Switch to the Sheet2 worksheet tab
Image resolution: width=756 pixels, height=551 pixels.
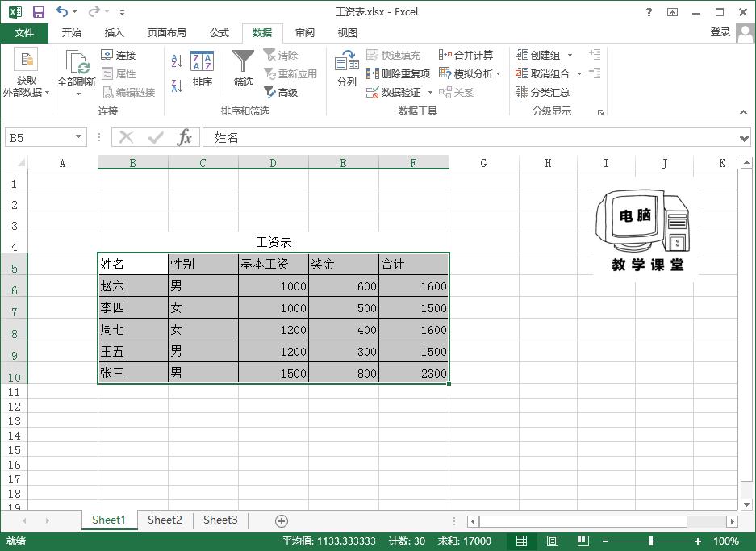(165, 520)
